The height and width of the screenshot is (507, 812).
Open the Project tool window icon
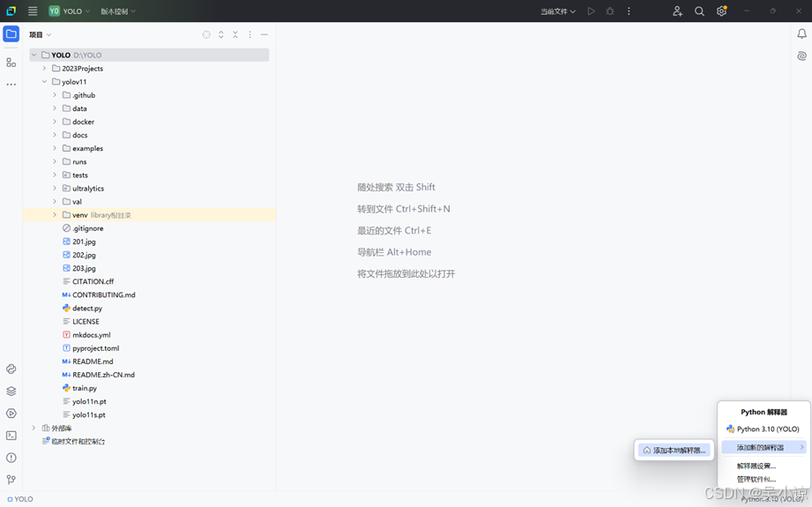click(x=11, y=34)
